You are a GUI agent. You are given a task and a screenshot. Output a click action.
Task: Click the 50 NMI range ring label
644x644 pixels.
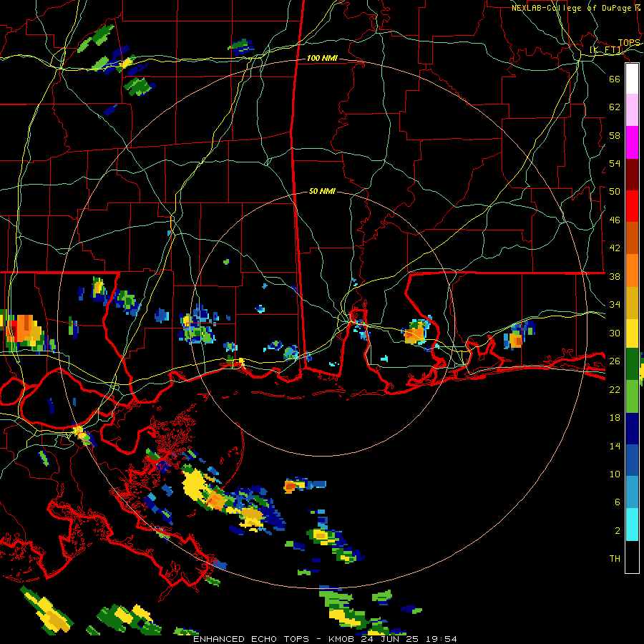322,191
